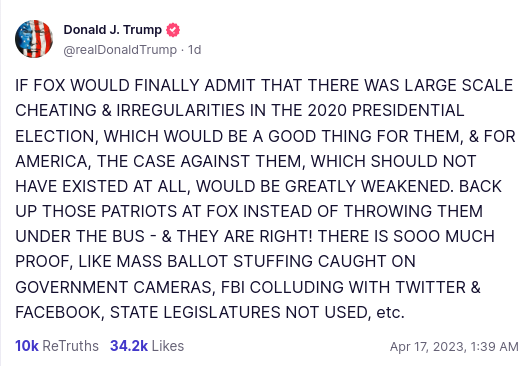Screen dimensions: 532x366
Task: Open the flag-painted profile avatar
Action: tap(34, 39)
